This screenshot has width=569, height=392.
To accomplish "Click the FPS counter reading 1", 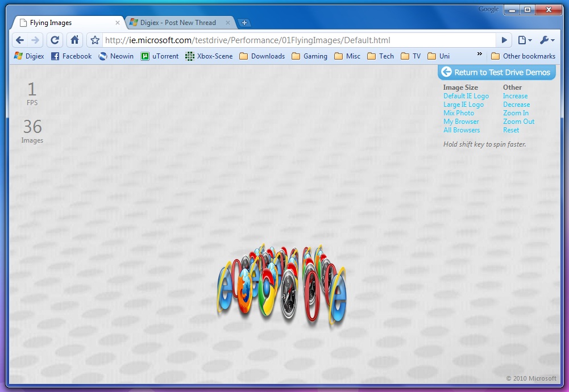I will coord(32,94).
